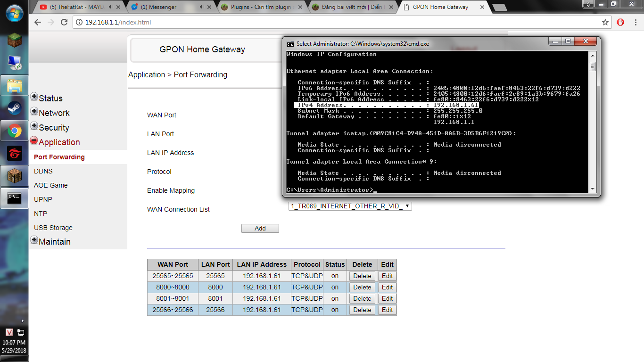Open Steam from the taskbar
644x362 pixels.
[14, 108]
